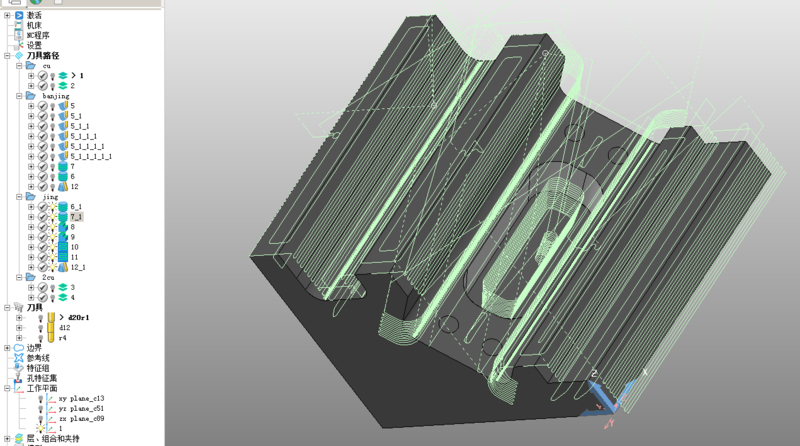The height and width of the screenshot is (446, 800).
Task: Click the workplane icon of xy plane_c13
Action: click(x=51, y=399)
